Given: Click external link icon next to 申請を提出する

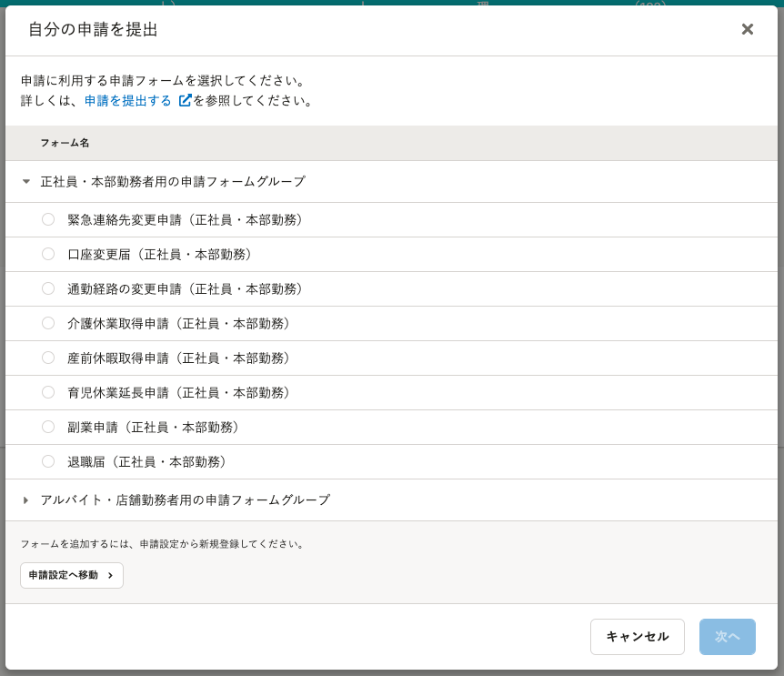Looking at the screenshot, I should coord(185,101).
